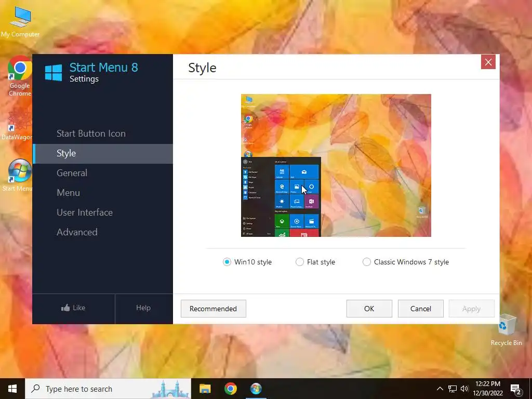Go to the Menu settings section
The image size is (532, 399).
click(x=102, y=193)
